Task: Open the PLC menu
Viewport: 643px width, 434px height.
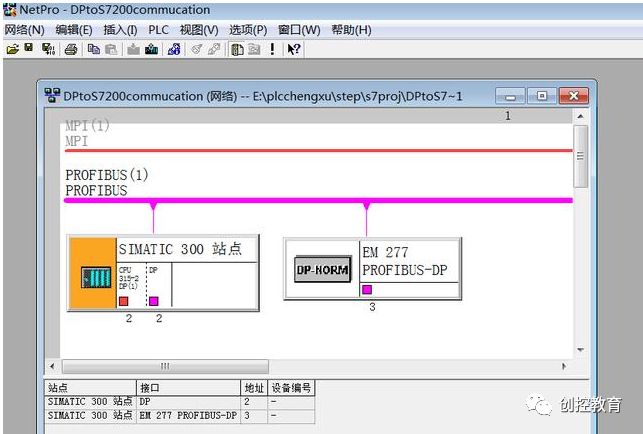Action: point(158,30)
